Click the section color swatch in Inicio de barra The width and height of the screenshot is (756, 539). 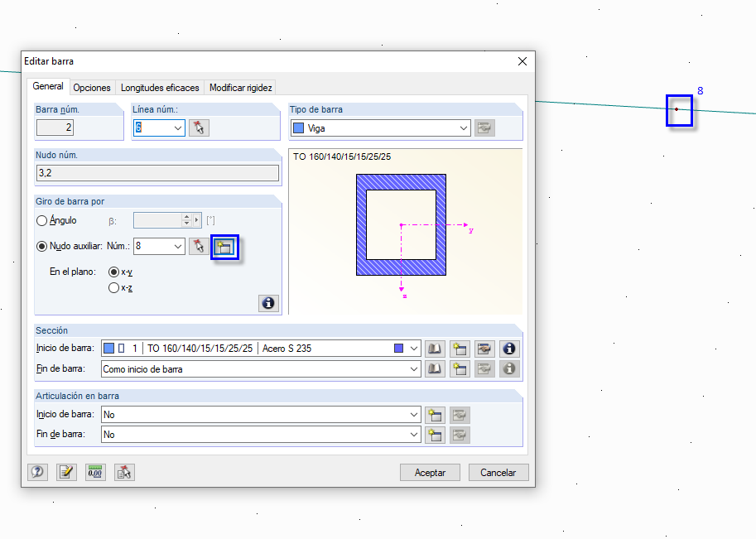click(399, 348)
